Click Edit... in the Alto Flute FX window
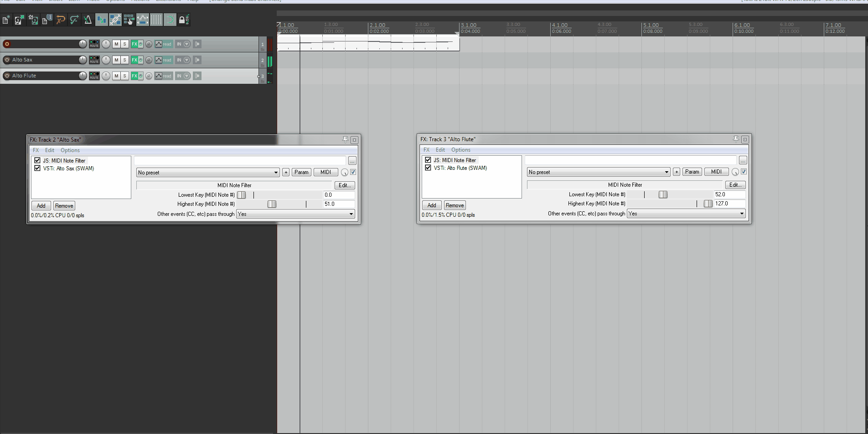 735,185
